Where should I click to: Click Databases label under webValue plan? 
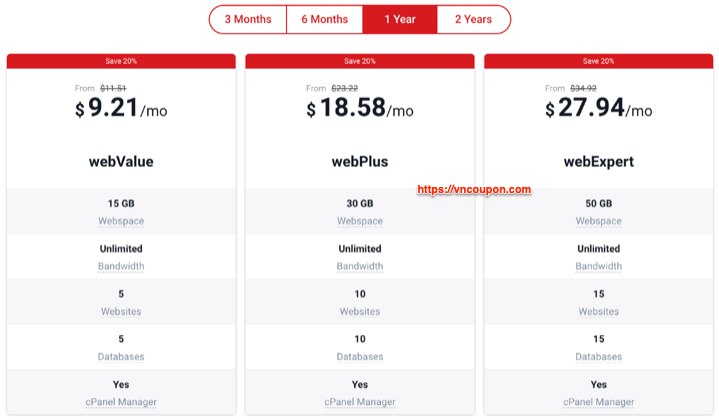tap(121, 357)
